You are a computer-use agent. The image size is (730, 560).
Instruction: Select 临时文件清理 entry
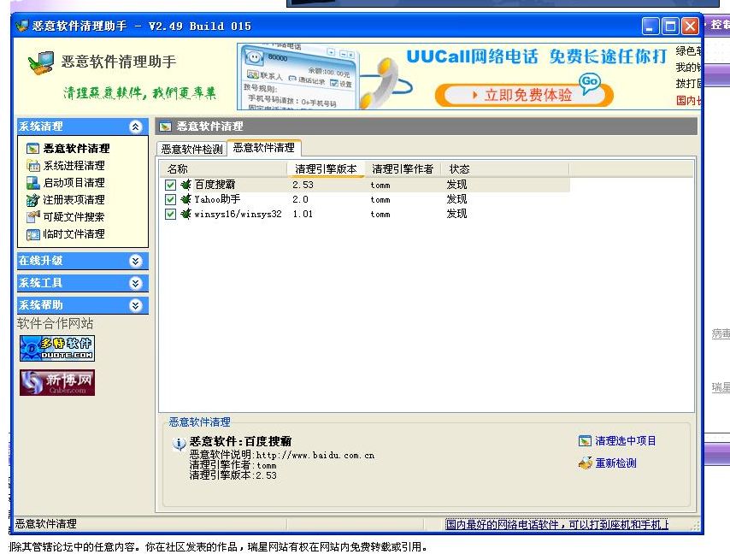click(x=74, y=234)
